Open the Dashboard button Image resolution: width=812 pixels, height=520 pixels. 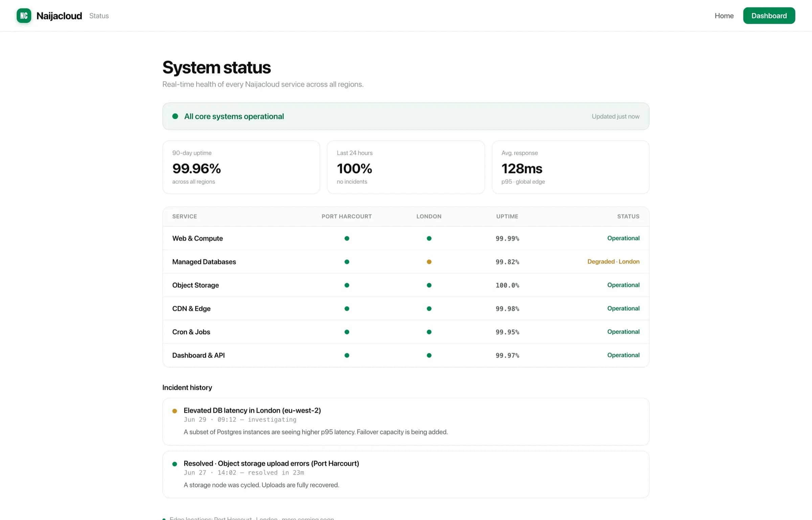coord(769,16)
